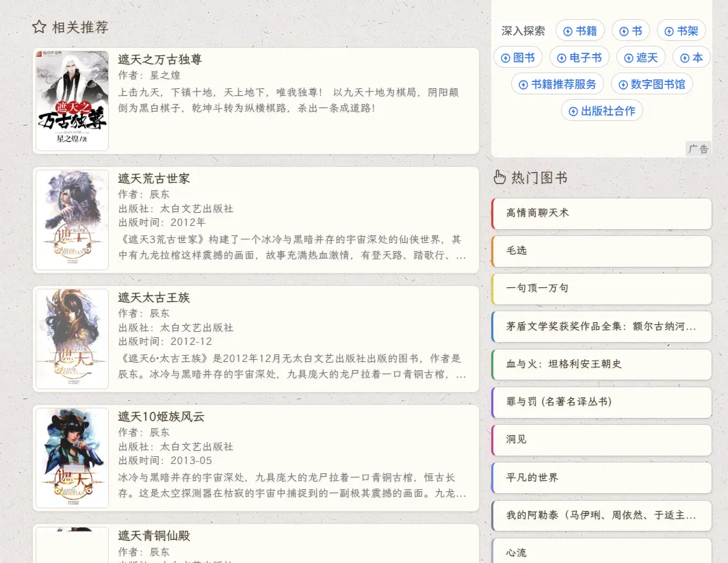Open hot book 心流
The width and height of the screenshot is (728, 563).
pyautogui.click(x=601, y=551)
